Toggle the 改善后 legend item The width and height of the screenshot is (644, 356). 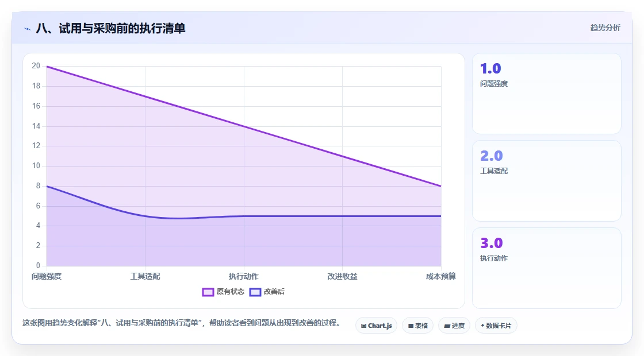pyautogui.click(x=267, y=292)
